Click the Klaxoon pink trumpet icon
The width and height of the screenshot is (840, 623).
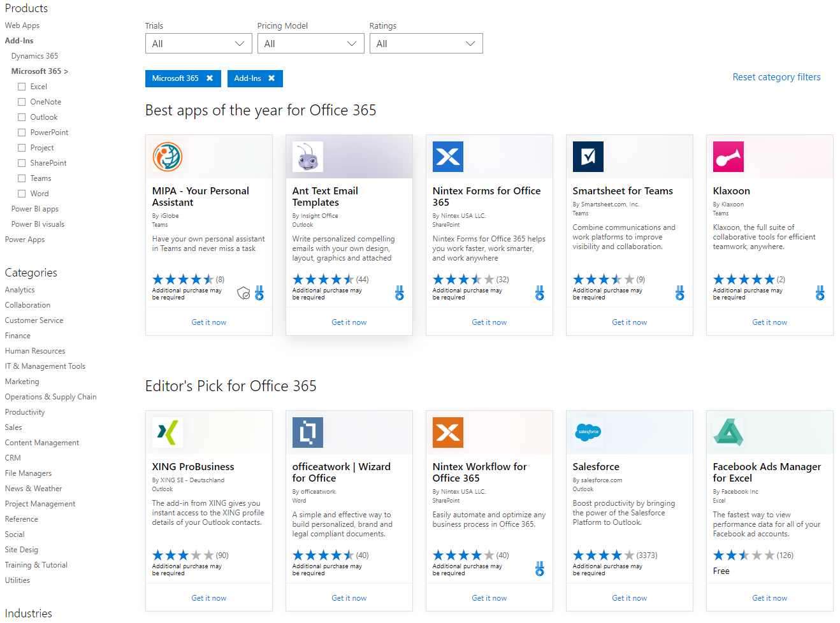click(728, 157)
